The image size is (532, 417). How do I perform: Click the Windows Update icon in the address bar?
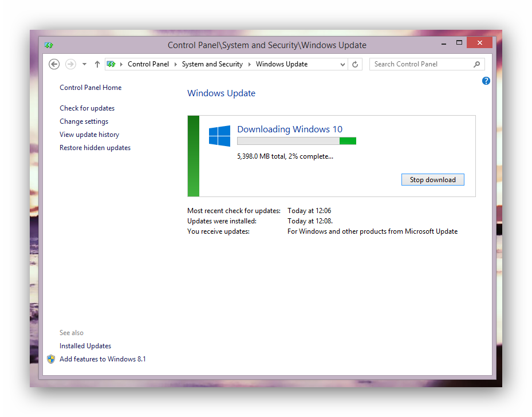coord(111,64)
